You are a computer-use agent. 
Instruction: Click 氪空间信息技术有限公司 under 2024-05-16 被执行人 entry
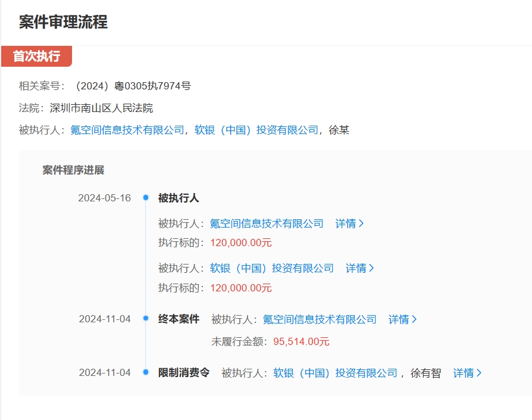pyautogui.click(x=267, y=223)
